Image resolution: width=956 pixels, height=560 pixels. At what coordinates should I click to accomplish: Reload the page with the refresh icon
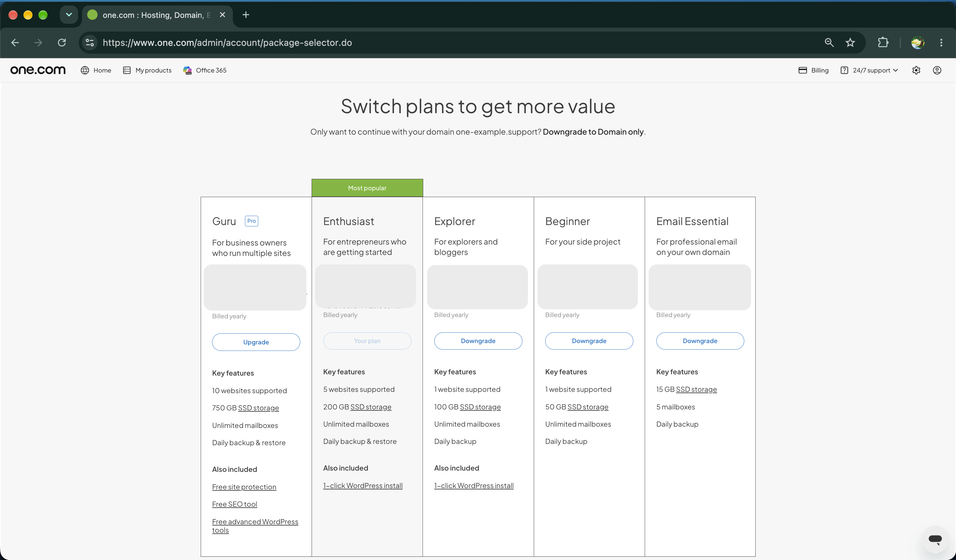point(62,43)
